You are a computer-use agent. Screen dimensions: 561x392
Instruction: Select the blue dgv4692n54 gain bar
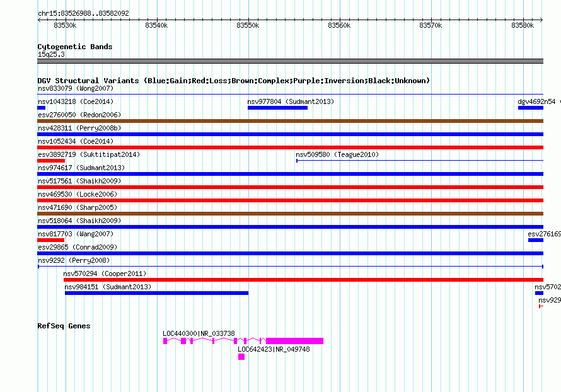(x=531, y=108)
